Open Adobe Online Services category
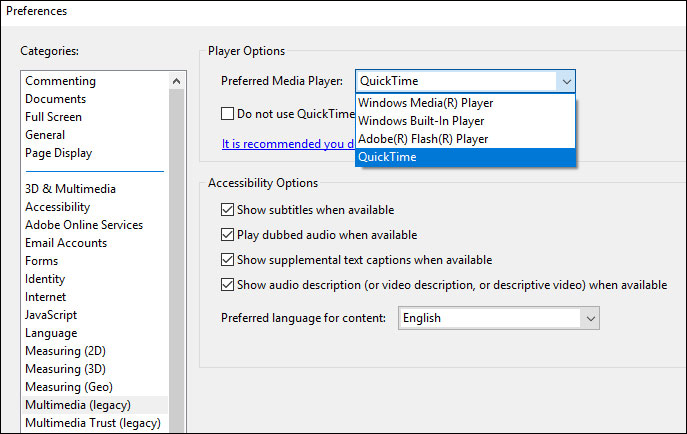 [84, 225]
